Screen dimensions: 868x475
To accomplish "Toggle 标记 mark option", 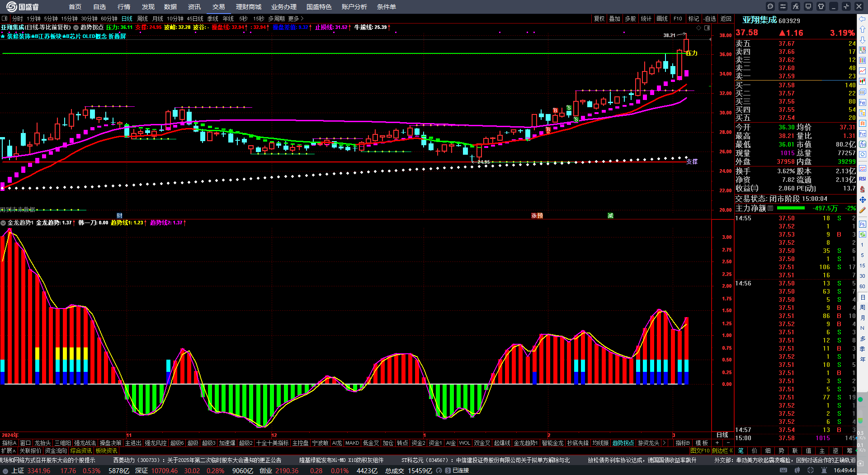I will (x=693, y=19).
